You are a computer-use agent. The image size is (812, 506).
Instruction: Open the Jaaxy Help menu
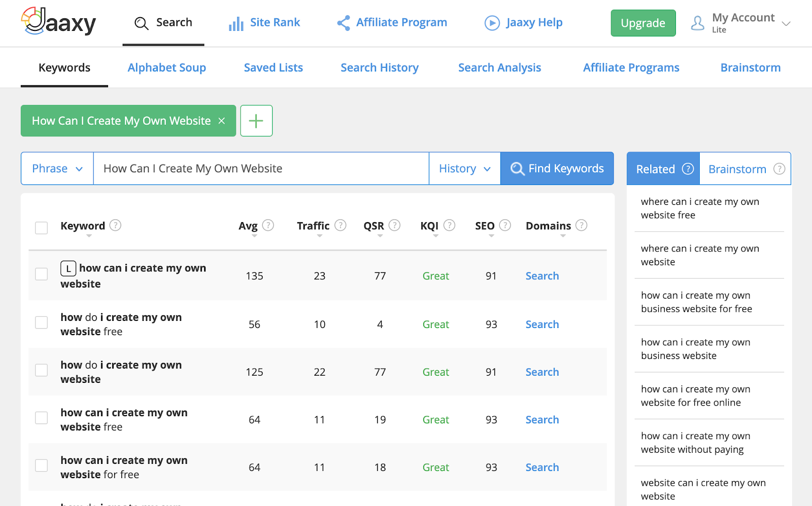(524, 23)
